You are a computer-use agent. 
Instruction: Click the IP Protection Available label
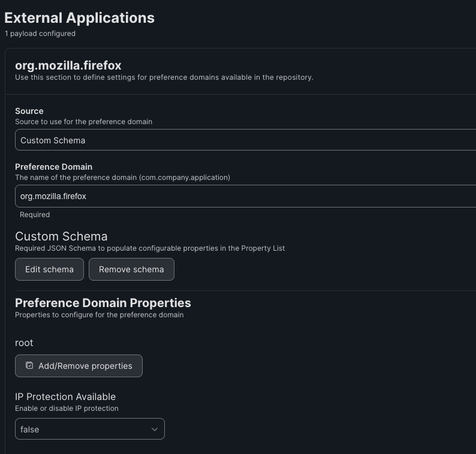[65, 396]
